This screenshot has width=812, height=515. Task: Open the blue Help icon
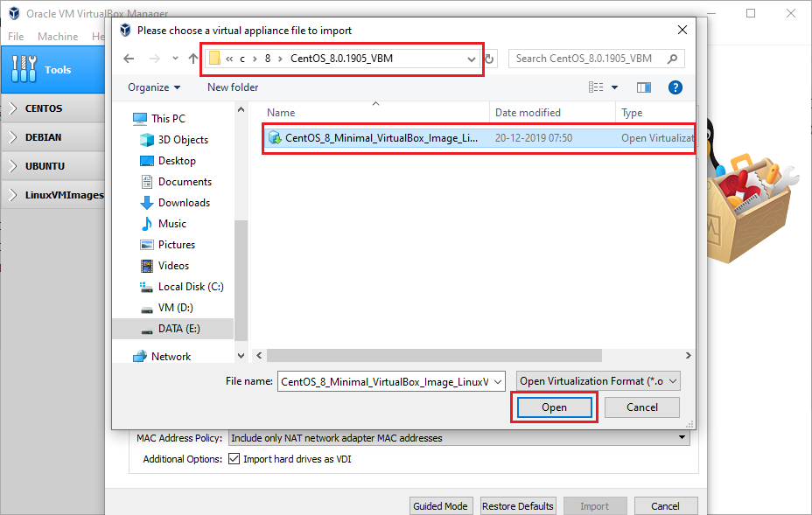pos(675,87)
